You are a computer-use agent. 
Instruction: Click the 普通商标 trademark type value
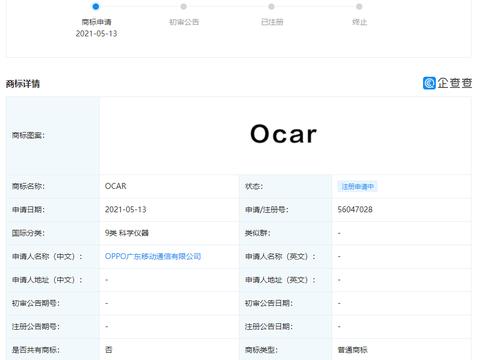tap(352, 350)
